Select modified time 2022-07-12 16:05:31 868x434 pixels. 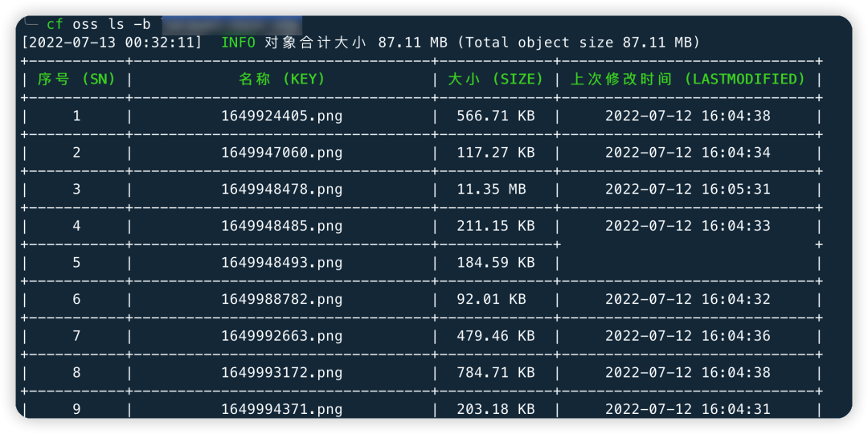tap(687, 190)
